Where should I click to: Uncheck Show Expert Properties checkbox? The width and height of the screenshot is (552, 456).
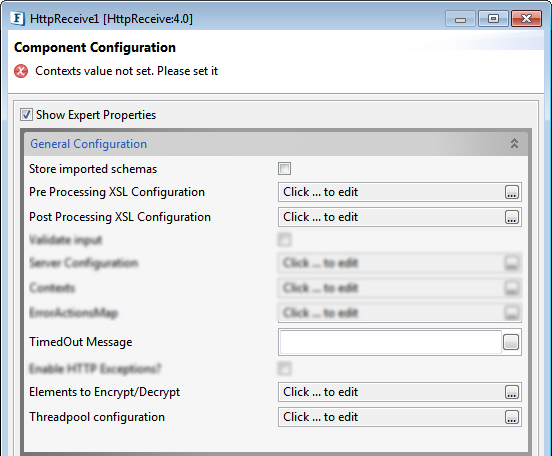coord(26,115)
